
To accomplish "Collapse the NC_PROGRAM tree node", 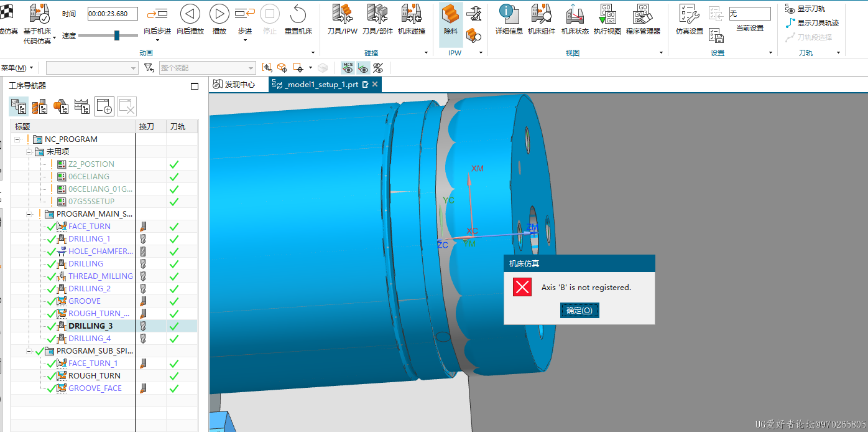I will [x=17, y=139].
